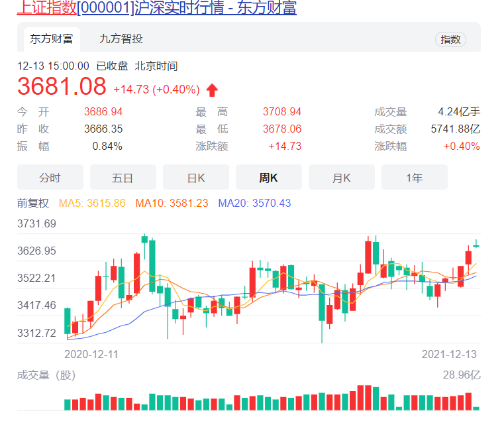
Task: Select the 分时 chart view
Action: (x=50, y=178)
